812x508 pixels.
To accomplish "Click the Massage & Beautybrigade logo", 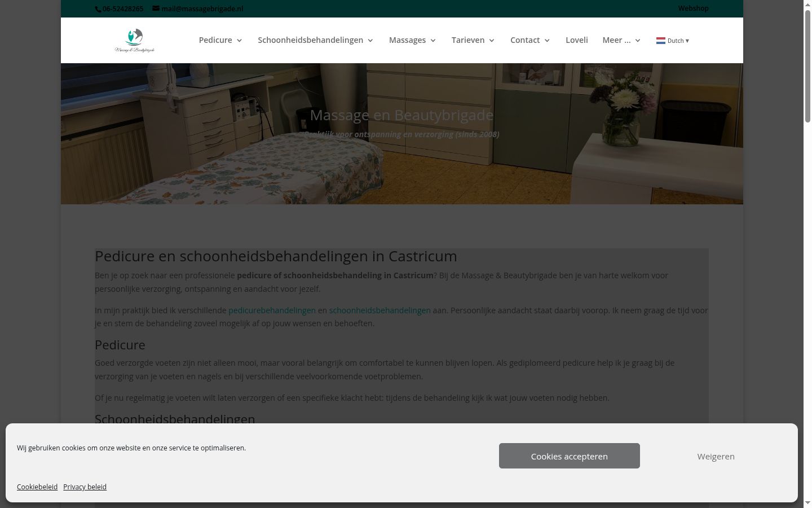I will point(134,40).
